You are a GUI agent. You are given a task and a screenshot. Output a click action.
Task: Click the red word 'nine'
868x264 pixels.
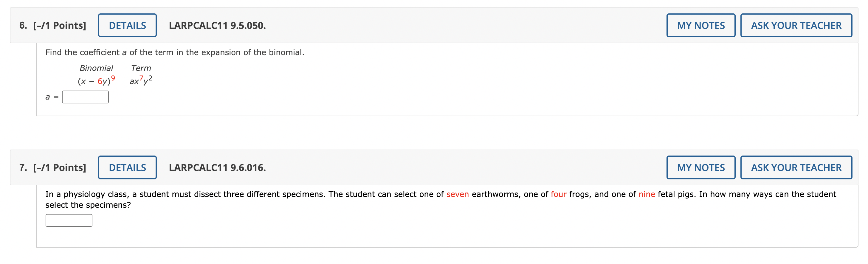click(647, 194)
